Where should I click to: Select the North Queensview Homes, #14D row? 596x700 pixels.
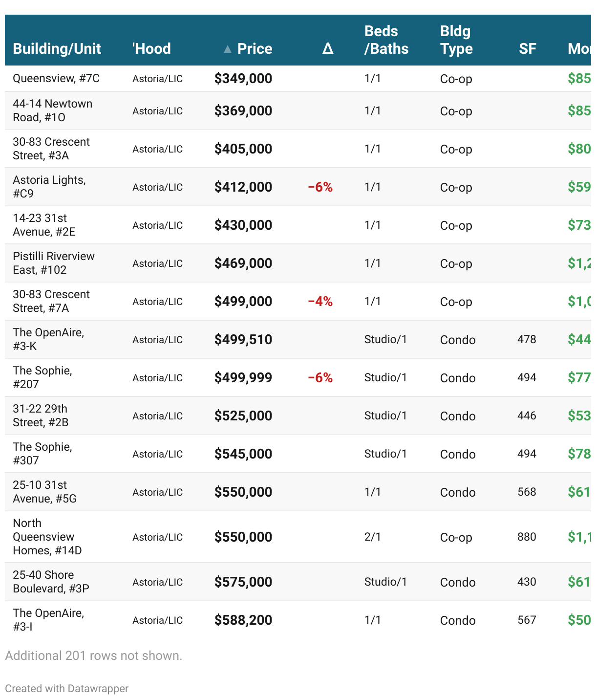(298, 537)
